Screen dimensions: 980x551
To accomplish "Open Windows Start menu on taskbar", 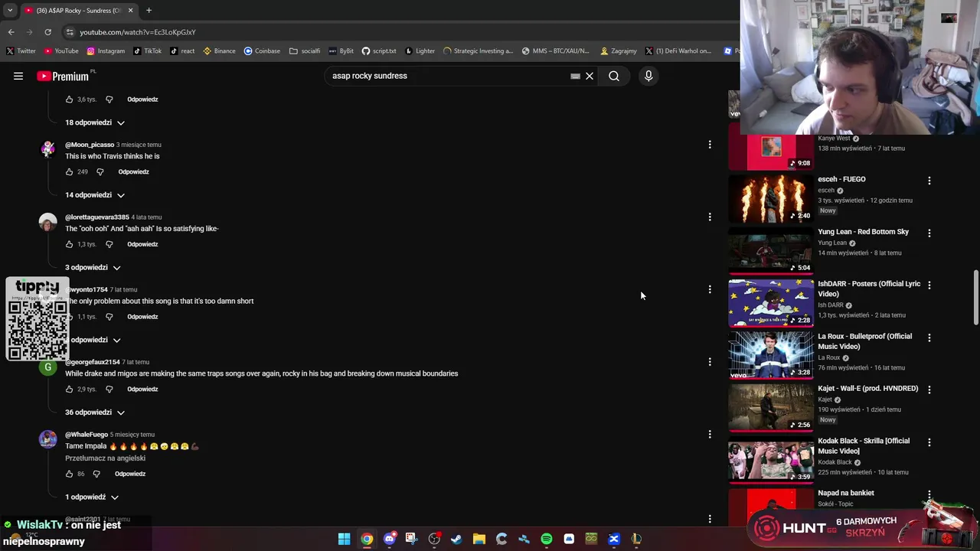I will tap(345, 540).
